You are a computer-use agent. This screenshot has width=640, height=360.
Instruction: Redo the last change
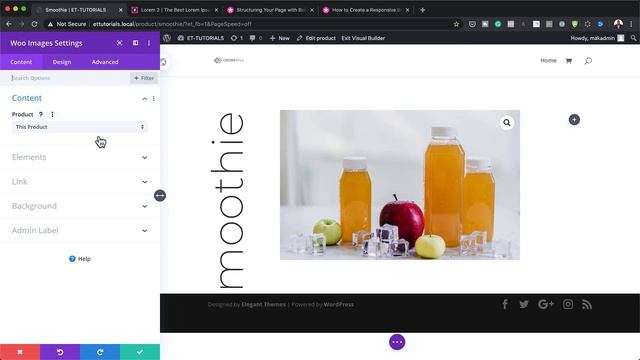pyautogui.click(x=100, y=352)
